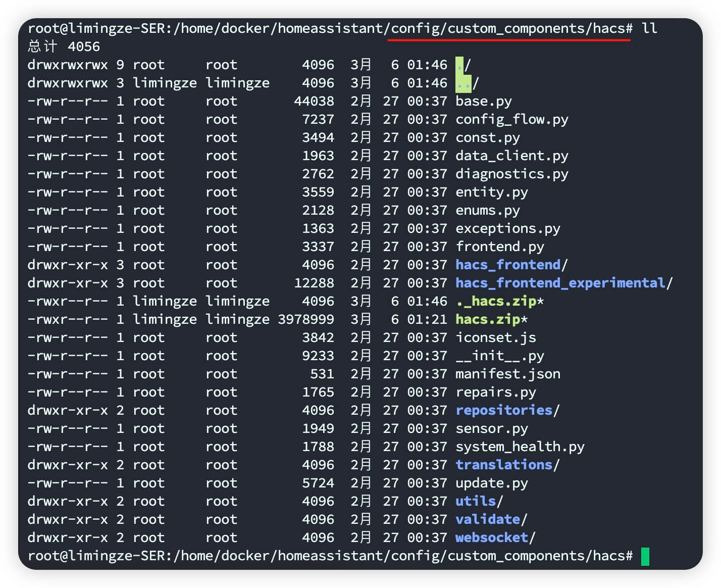Select the base.py file name
Viewport: 721px width, 588px height.
tap(483, 102)
